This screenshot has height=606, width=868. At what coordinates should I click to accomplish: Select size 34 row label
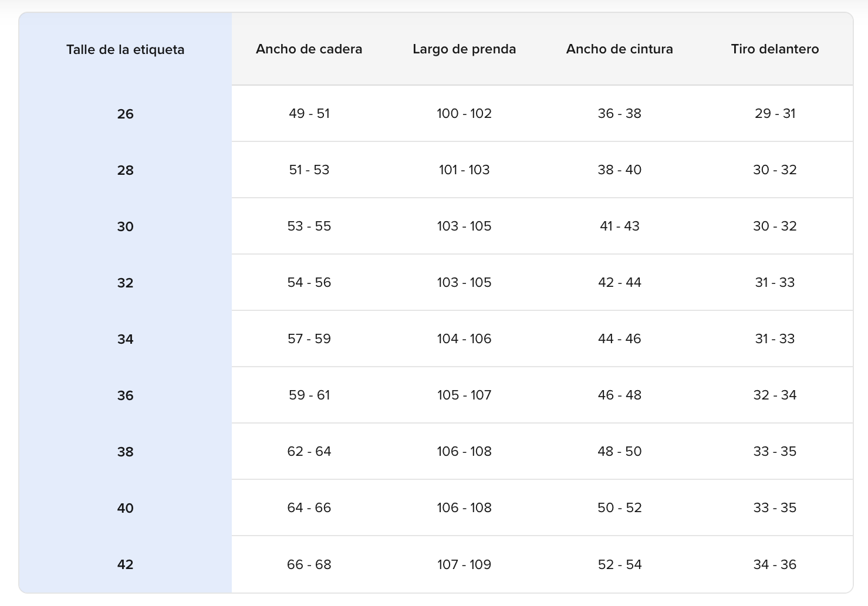(125, 339)
